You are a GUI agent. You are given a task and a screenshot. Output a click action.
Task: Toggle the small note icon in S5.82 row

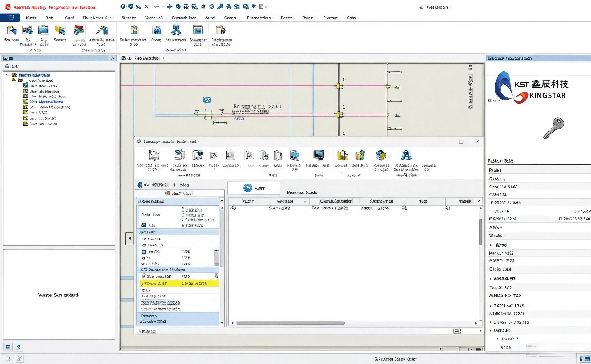216,276
